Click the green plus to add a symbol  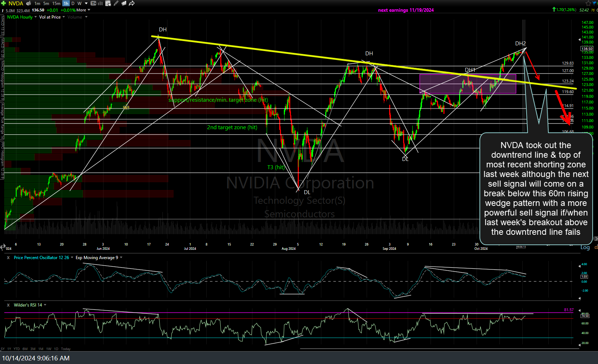coord(3,3)
